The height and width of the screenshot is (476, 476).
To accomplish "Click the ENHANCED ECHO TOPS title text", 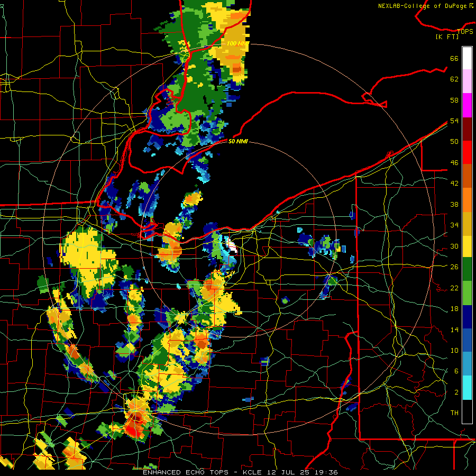I will 186,472.
